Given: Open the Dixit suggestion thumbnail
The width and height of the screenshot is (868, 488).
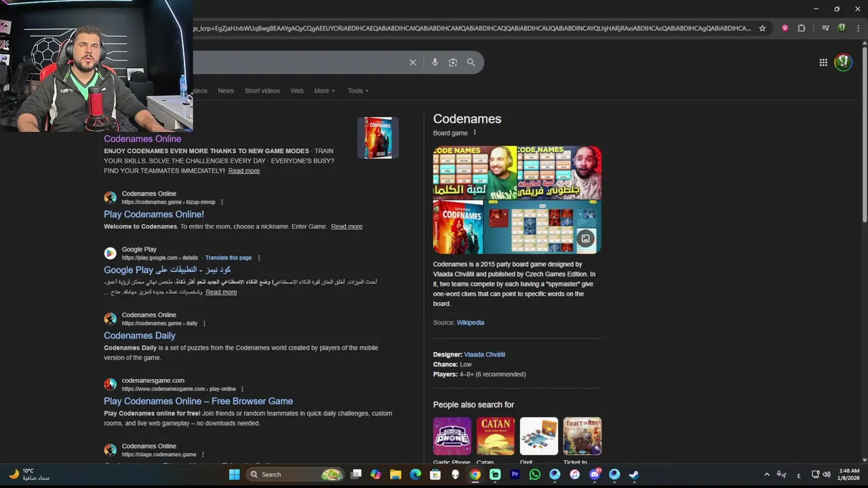Looking at the screenshot, I should click(539, 436).
